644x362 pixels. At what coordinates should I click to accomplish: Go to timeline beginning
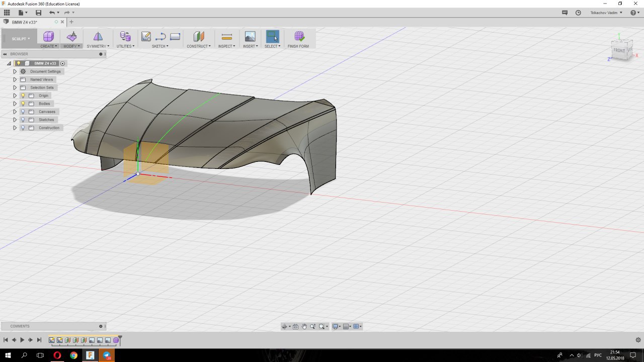pos(6,340)
